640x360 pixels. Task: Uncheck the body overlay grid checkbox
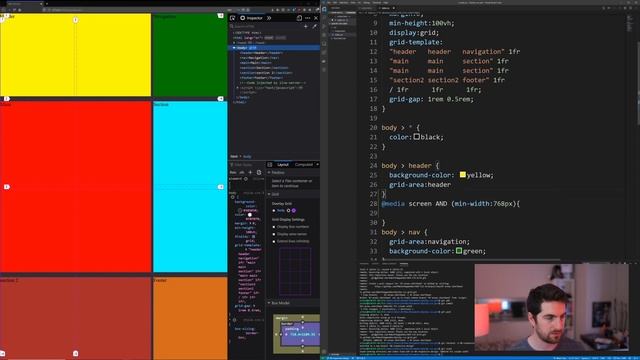point(274,211)
